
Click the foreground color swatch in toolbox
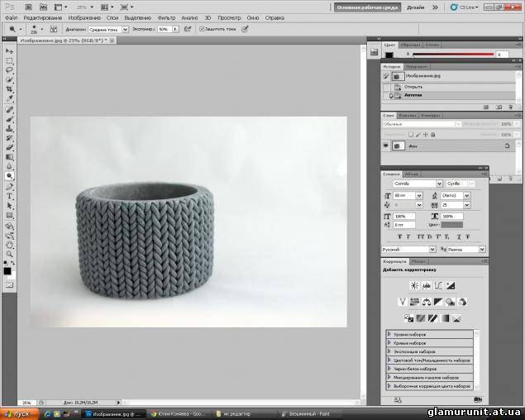(7, 271)
